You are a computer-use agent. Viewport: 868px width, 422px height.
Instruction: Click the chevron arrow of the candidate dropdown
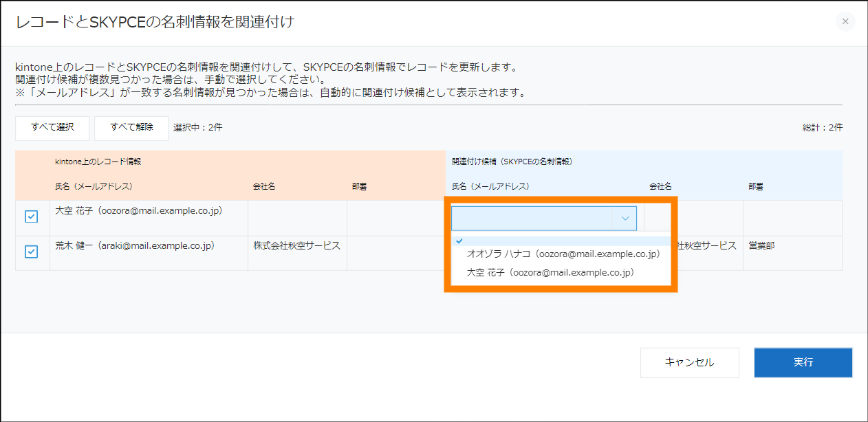click(625, 219)
